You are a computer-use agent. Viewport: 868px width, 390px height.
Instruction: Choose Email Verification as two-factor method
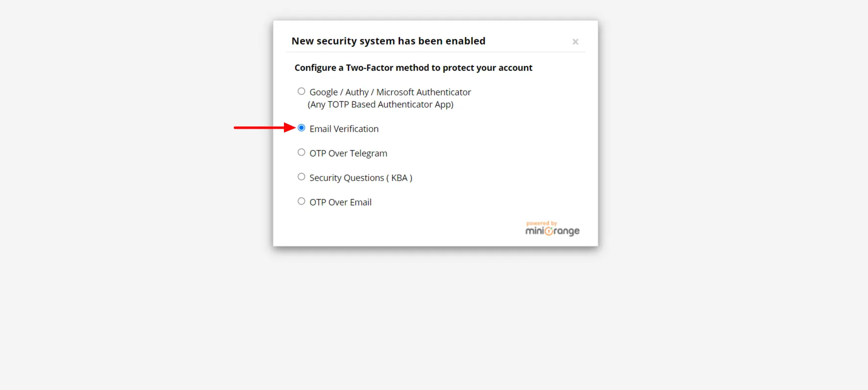click(301, 127)
